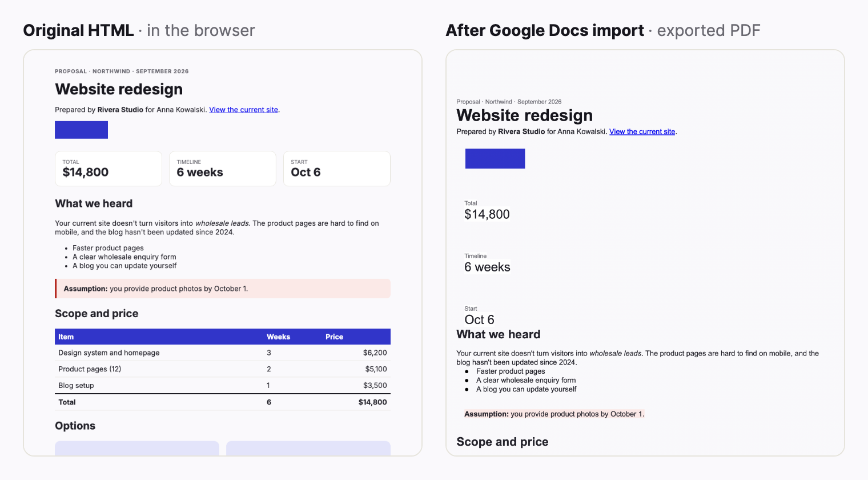The height and width of the screenshot is (480, 868).
Task: Open "View the current site" link in original HTML
Action: [x=244, y=110]
